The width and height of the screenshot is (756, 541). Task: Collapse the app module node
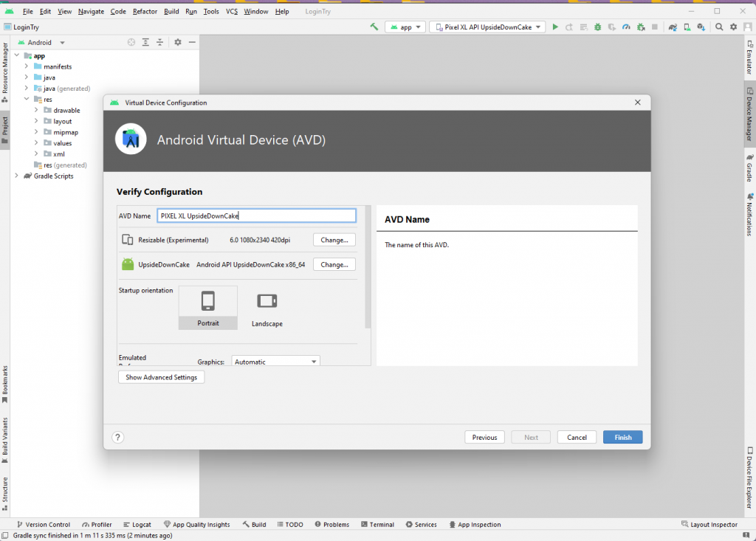pos(17,55)
